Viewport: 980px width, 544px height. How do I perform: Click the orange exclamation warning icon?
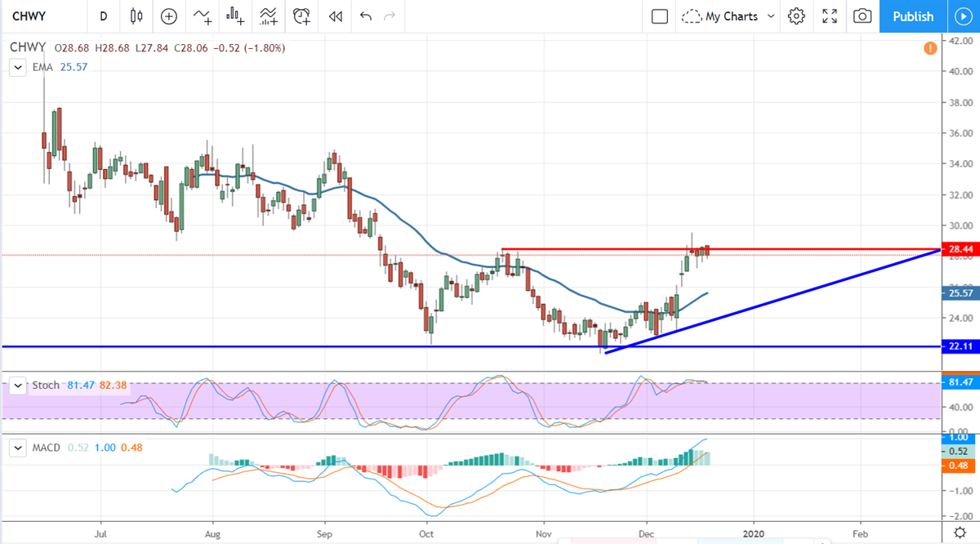[x=930, y=49]
